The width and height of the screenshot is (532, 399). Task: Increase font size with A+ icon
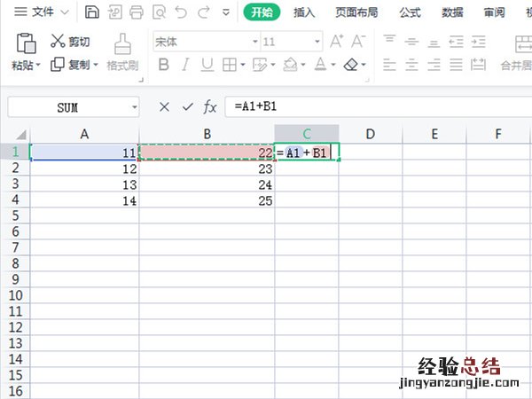(x=337, y=42)
